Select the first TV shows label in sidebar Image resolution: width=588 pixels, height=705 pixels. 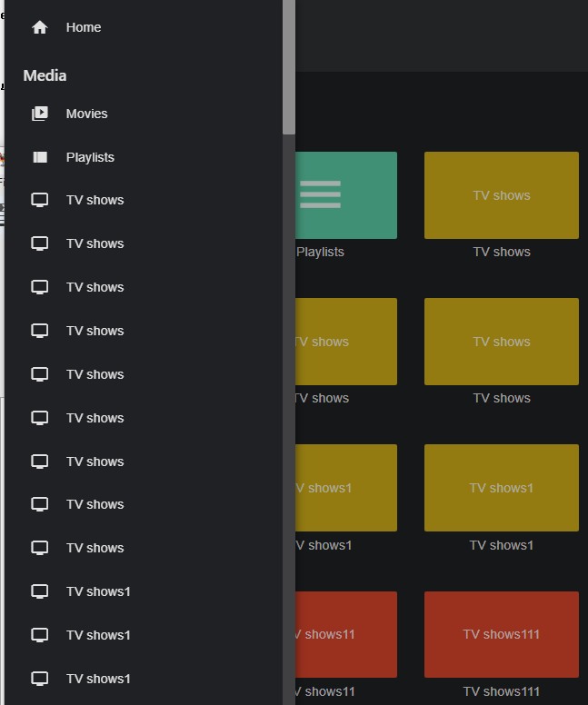click(95, 200)
